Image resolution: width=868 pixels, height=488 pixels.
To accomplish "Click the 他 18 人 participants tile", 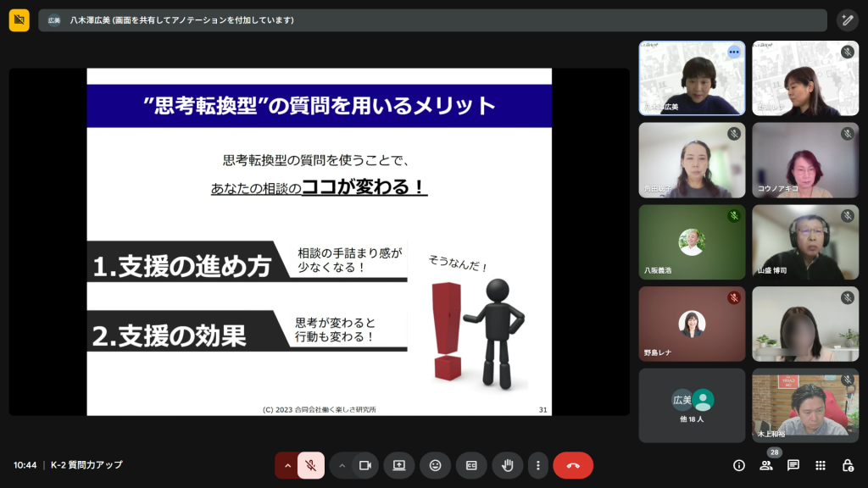I will tap(692, 405).
